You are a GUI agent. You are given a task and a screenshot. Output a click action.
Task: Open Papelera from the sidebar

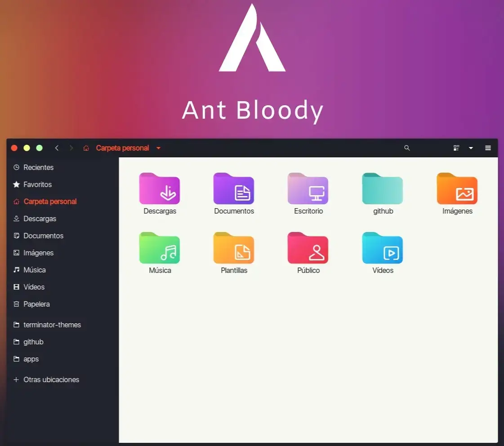36,304
